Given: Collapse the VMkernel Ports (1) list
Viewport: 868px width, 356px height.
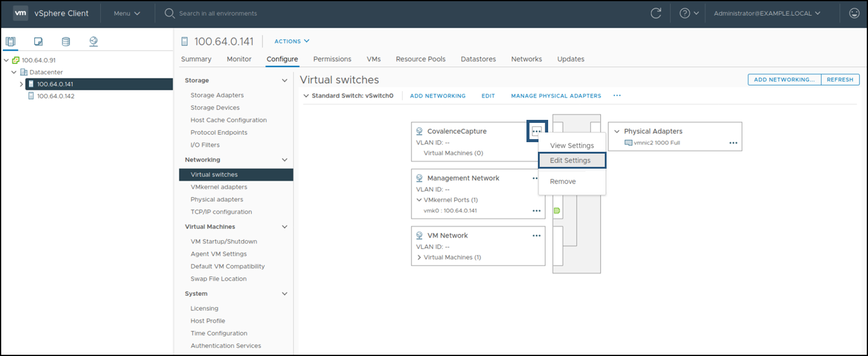Looking at the screenshot, I should [419, 200].
